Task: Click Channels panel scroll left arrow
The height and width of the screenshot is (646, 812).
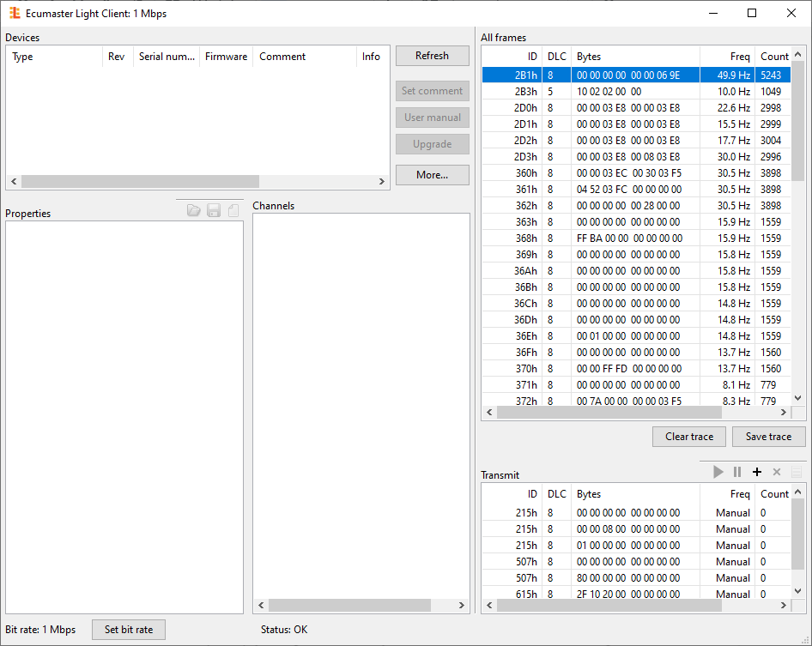Action: point(261,605)
